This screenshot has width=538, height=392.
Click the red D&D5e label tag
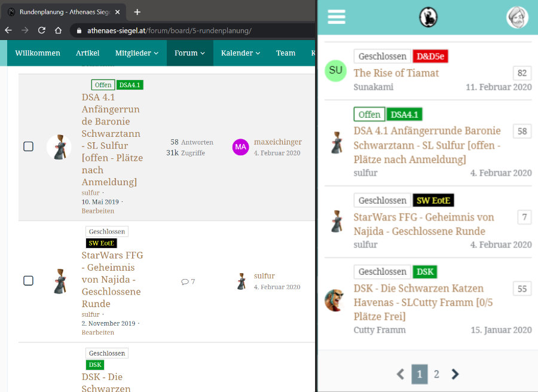[430, 57]
